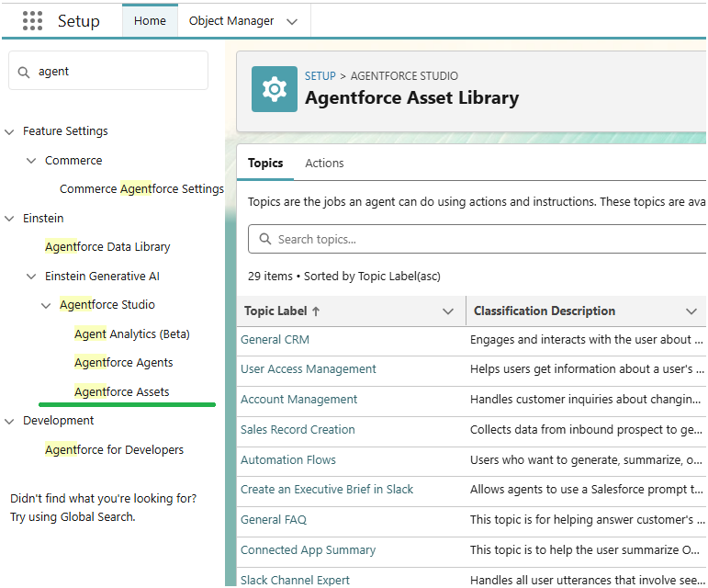This screenshot has width=708, height=588.
Task: Click the magnifier icon in Quick Find
Action: (x=24, y=72)
